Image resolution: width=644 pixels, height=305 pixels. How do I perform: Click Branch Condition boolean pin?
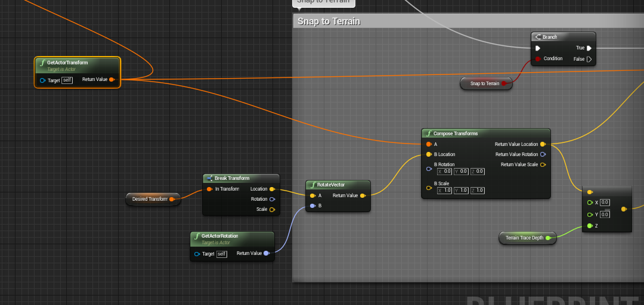(538, 59)
